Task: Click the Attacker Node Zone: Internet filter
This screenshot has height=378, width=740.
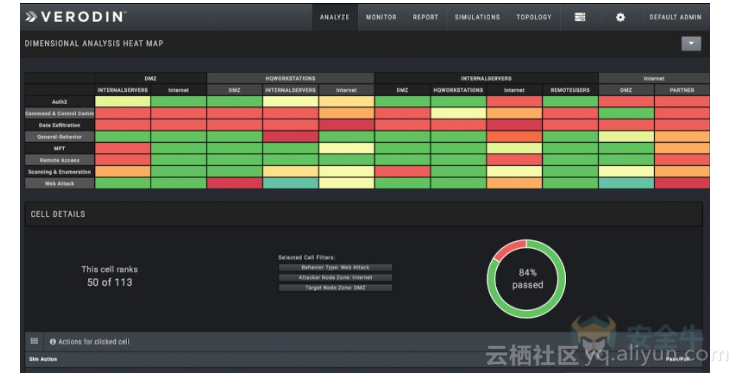Action: [x=336, y=277]
